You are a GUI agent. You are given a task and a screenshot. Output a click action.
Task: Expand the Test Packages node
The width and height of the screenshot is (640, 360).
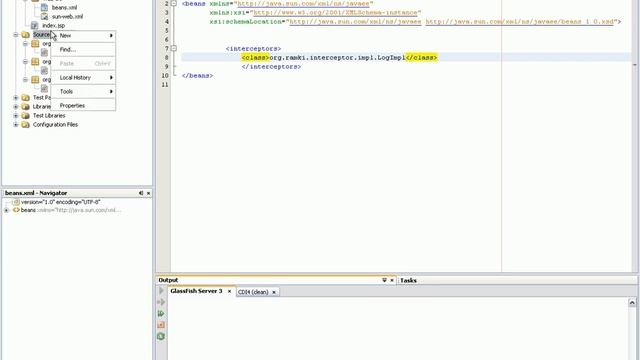coord(16,98)
